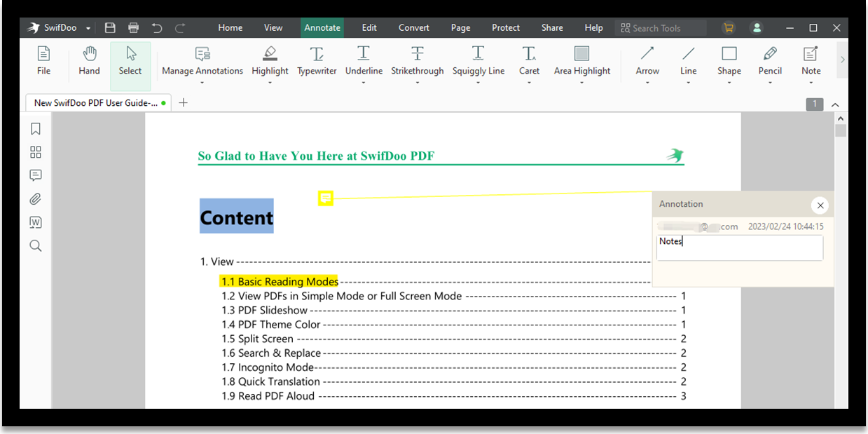Select the Arrow drawing tool

tap(647, 61)
